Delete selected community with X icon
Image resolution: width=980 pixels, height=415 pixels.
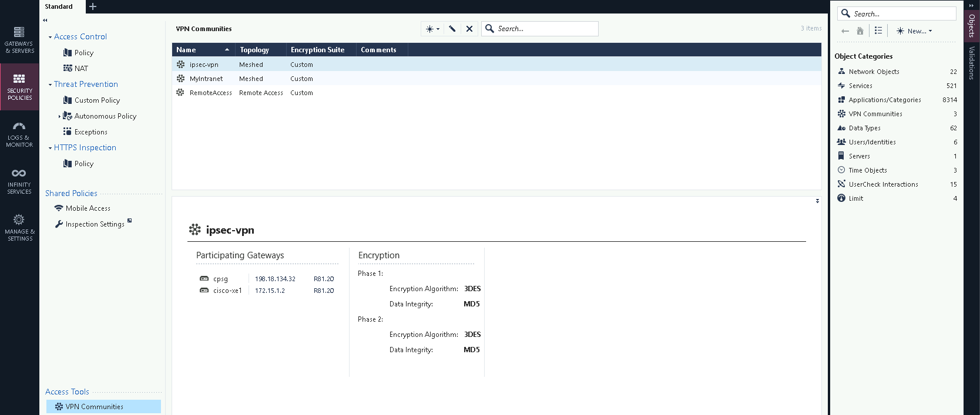point(469,29)
